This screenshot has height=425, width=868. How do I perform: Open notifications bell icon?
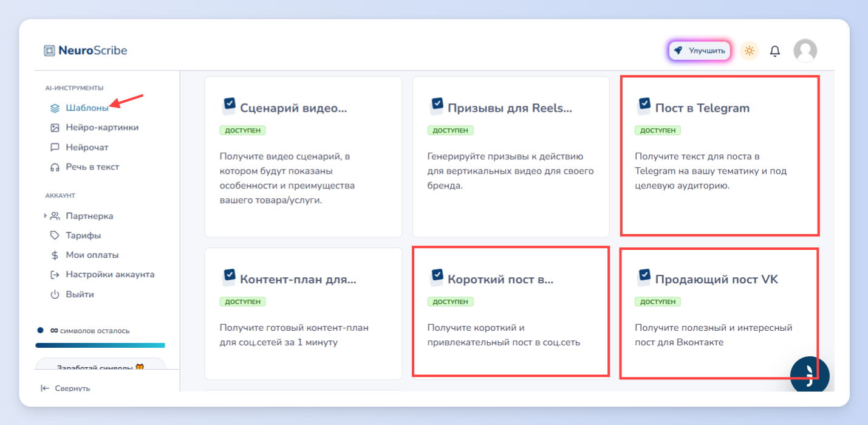coord(775,51)
